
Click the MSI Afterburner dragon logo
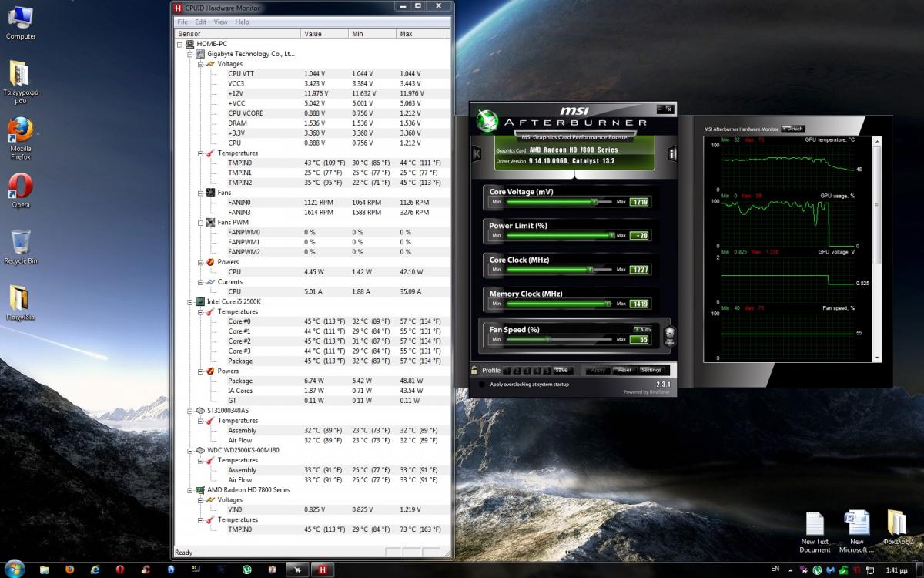click(487, 121)
